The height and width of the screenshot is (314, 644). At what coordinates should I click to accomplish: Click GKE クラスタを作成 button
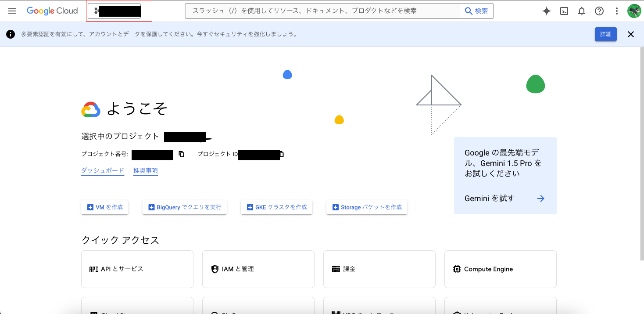pyautogui.click(x=276, y=207)
